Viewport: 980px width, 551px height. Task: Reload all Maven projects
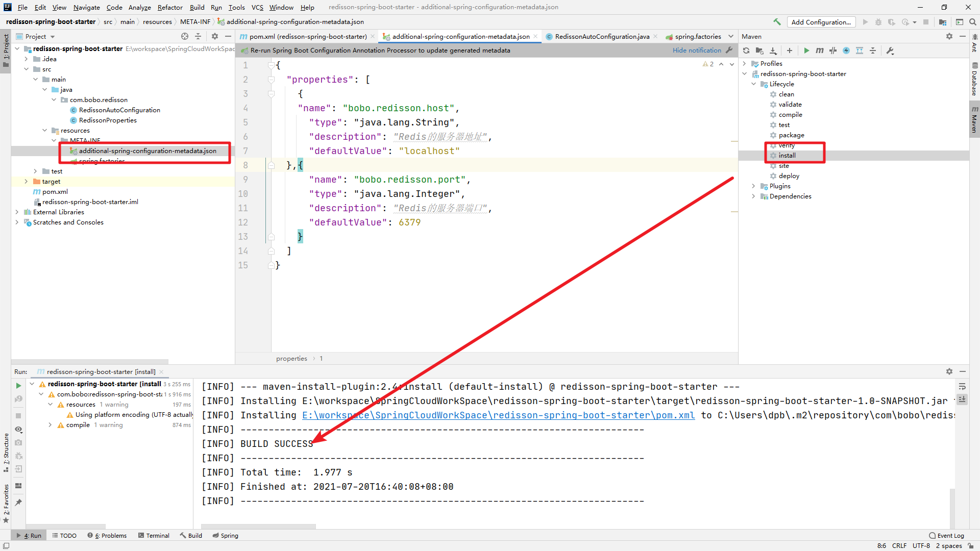click(746, 51)
